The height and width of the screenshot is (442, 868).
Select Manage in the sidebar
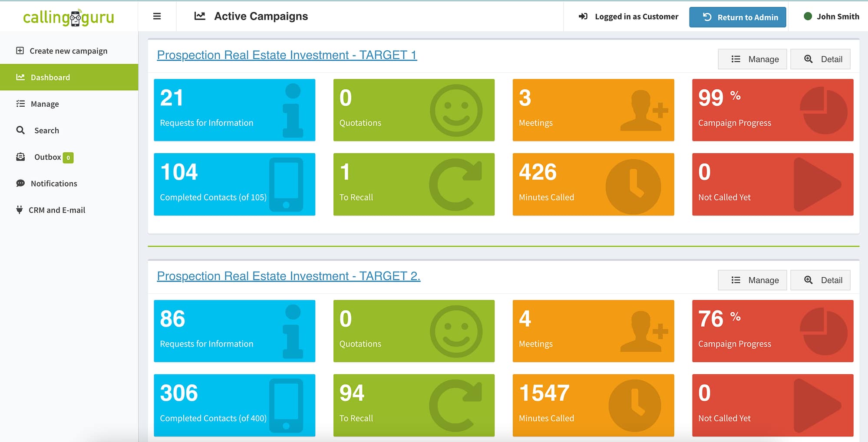coord(45,104)
